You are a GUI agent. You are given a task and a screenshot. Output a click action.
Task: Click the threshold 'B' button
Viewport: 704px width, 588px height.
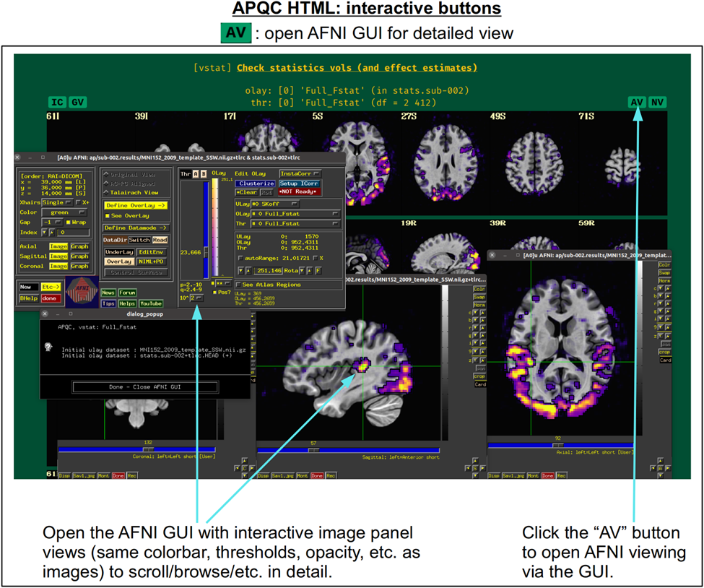204,174
